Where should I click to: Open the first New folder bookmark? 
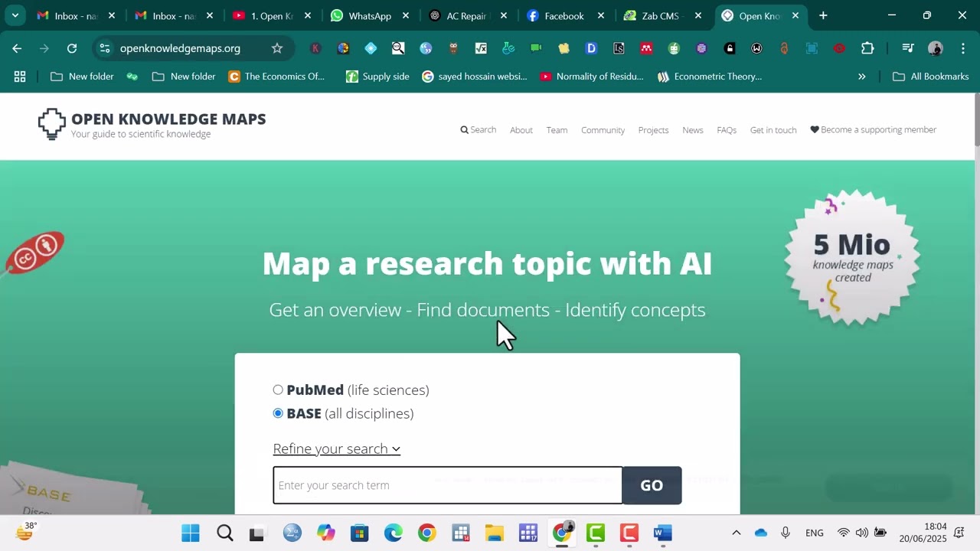pos(82,77)
